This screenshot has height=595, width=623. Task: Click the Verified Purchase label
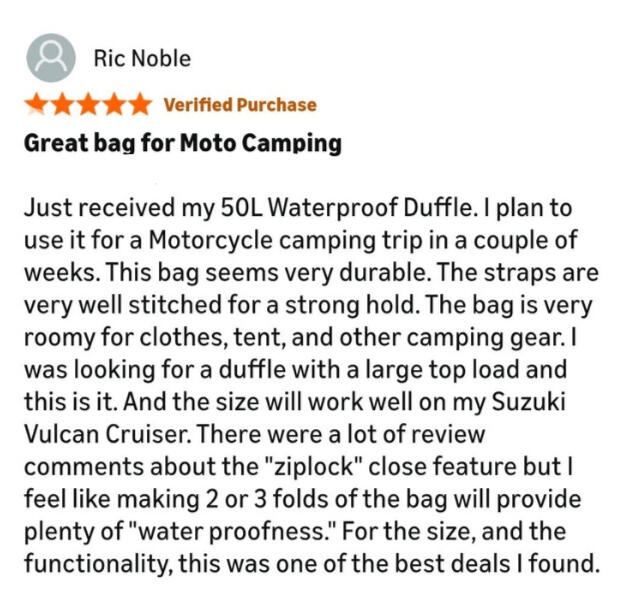[x=239, y=105]
